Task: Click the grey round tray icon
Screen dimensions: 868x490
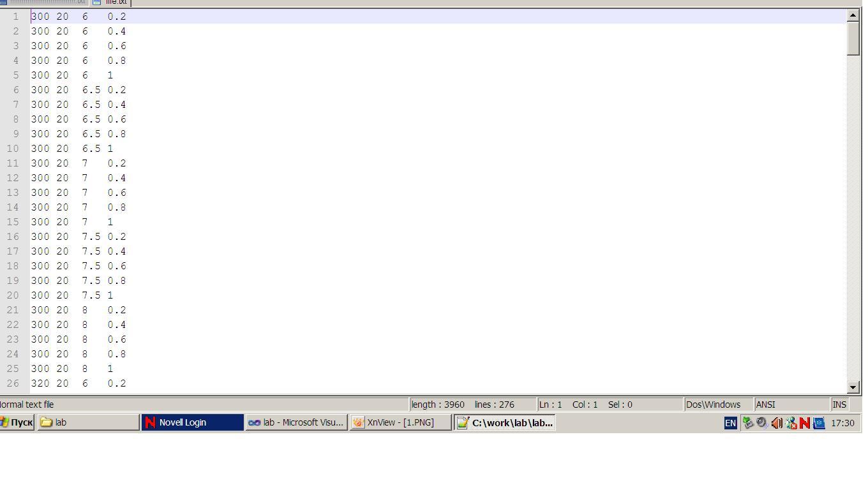Action: tap(762, 423)
